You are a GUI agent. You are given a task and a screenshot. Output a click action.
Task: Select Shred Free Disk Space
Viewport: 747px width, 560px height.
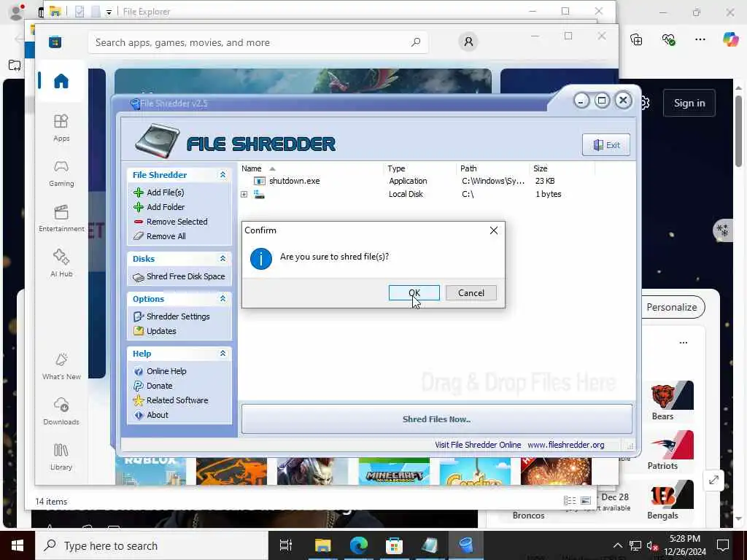click(185, 276)
